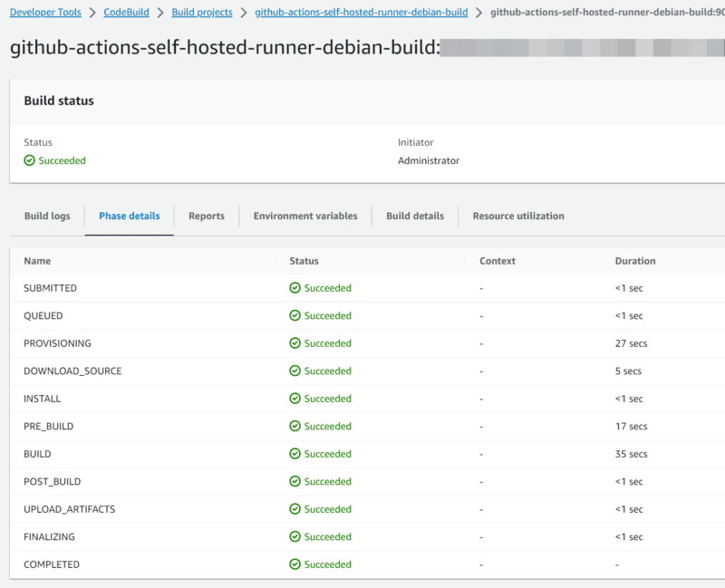Click the Name column header
This screenshot has width=725, height=588.
(37, 261)
